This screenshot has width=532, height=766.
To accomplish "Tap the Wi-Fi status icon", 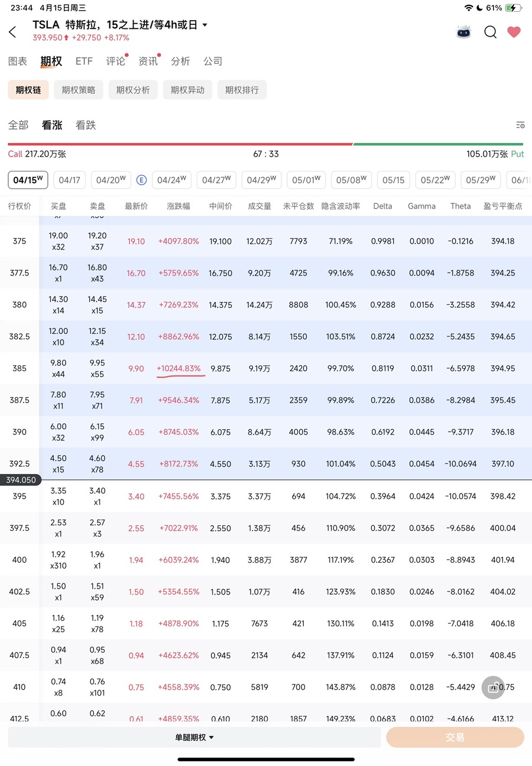I will tap(469, 8).
